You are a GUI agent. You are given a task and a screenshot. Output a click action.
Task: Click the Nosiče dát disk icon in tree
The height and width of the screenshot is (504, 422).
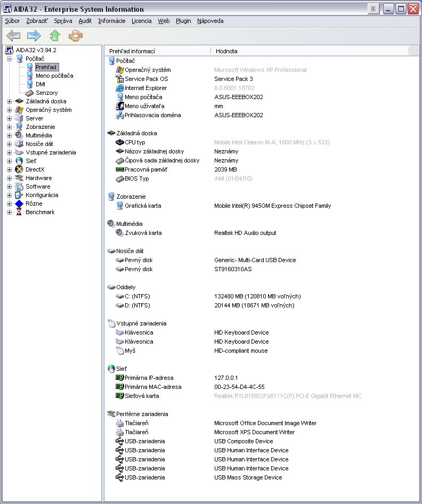click(x=19, y=144)
